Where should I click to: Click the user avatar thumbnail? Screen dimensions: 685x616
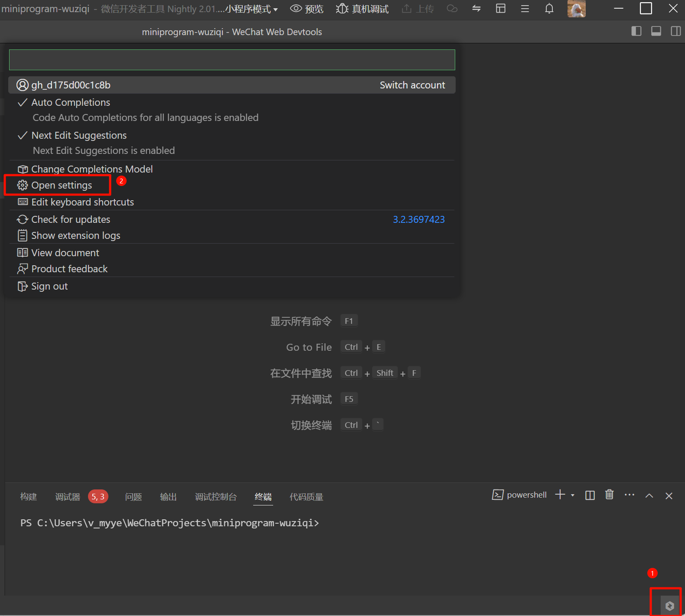[x=576, y=9]
